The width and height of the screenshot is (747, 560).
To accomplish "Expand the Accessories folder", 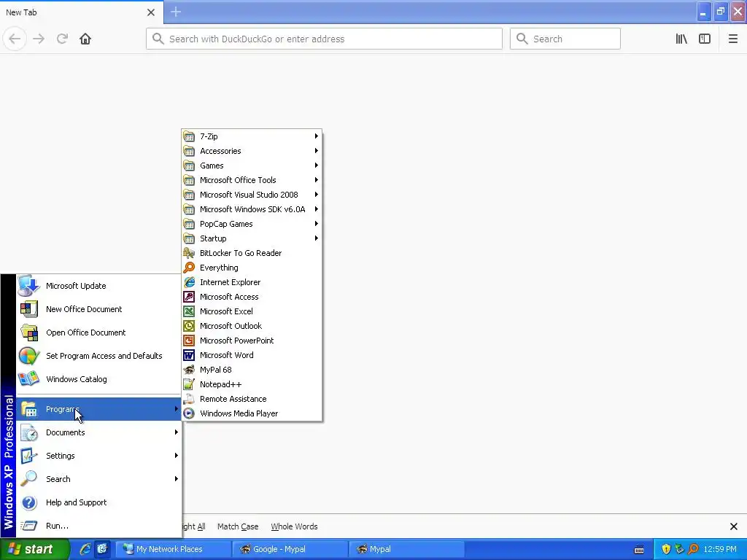I will [x=252, y=151].
